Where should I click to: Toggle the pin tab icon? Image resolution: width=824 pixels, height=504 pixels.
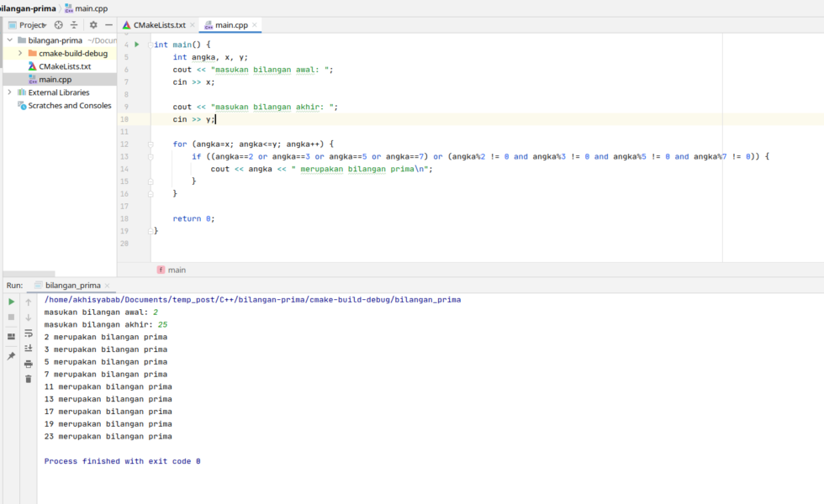(11, 356)
